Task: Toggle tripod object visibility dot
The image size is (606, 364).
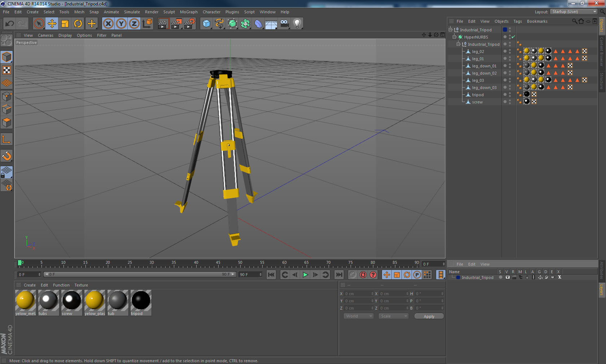Action: point(510,93)
